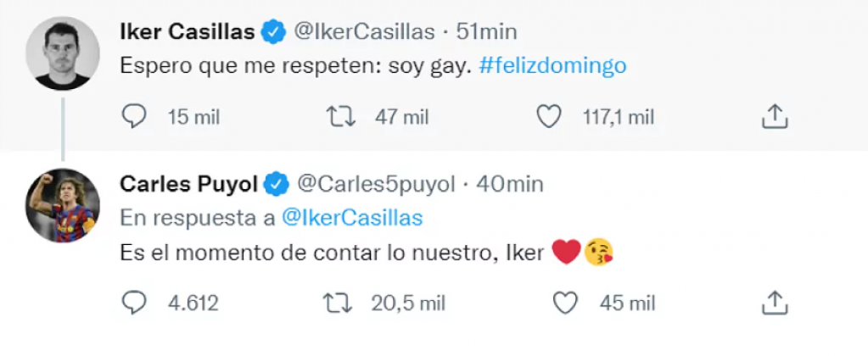Click reply icon on the first tweet
Viewport: 868px width, 356px height.
[x=134, y=117]
